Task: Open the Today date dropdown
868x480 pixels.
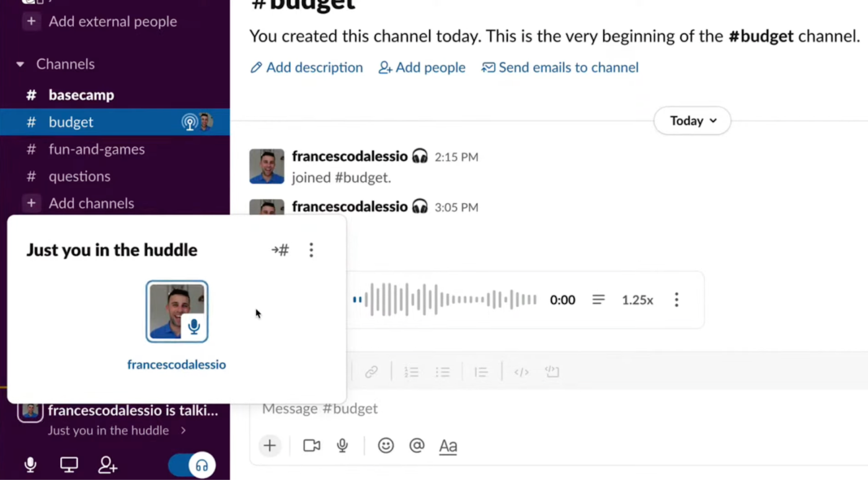Action: coord(693,121)
